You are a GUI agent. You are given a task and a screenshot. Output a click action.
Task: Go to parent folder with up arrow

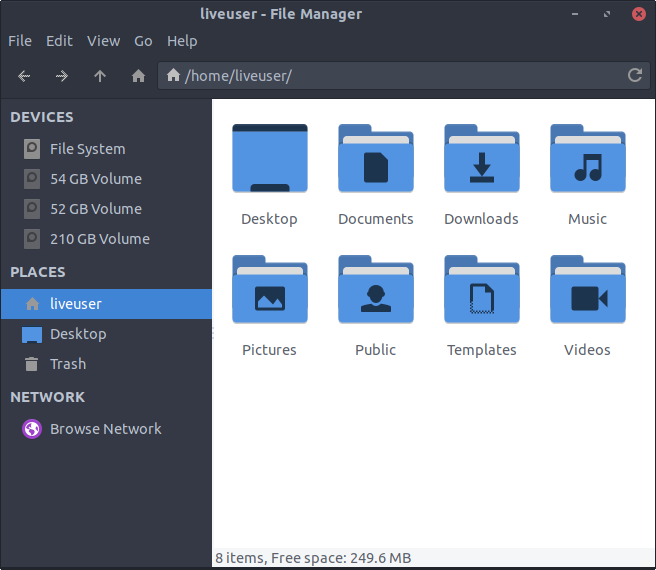pos(100,76)
